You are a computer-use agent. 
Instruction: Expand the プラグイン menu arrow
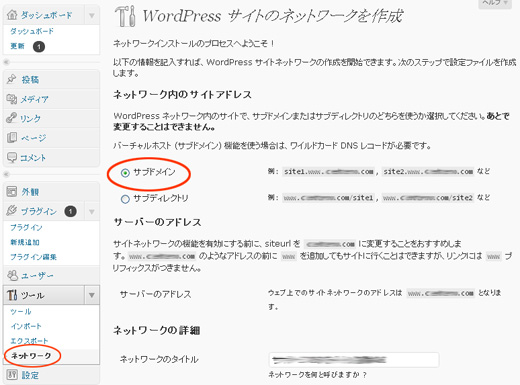92,211
